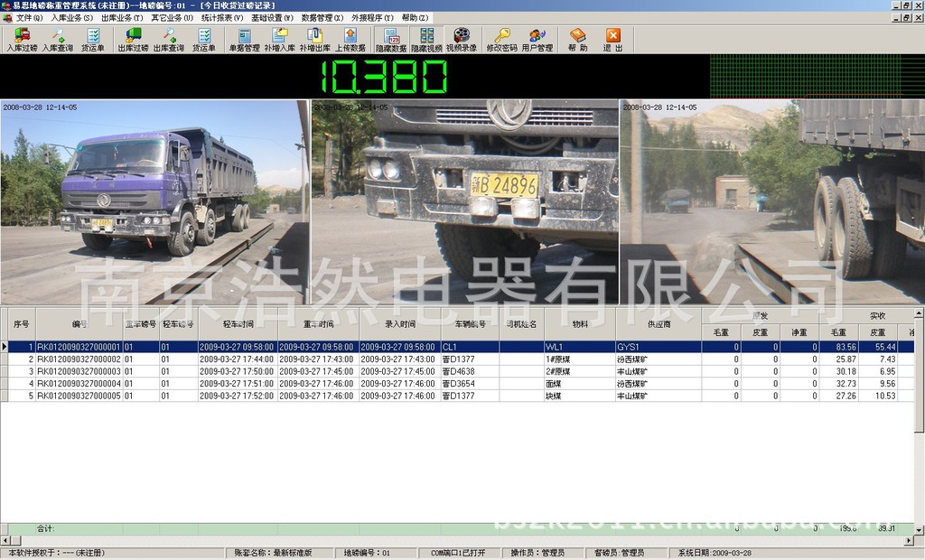Launch 单据管理 document management
Viewport: 925px width, 560px height.
click(x=243, y=40)
